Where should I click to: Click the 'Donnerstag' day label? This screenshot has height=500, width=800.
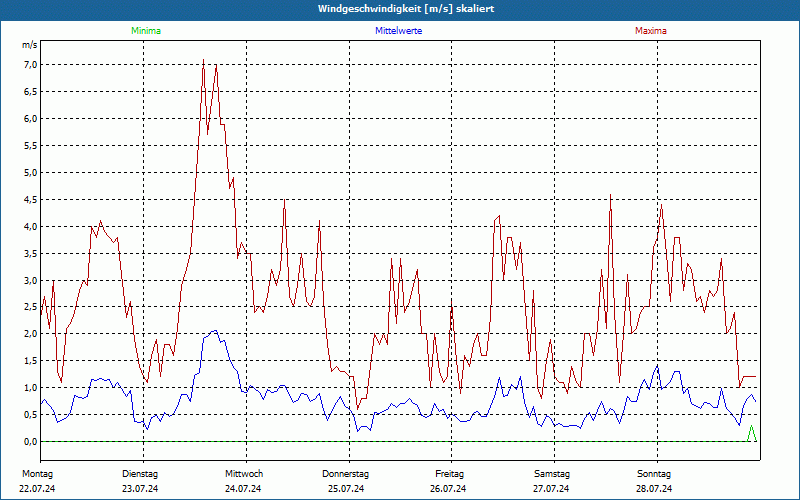(x=345, y=474)
